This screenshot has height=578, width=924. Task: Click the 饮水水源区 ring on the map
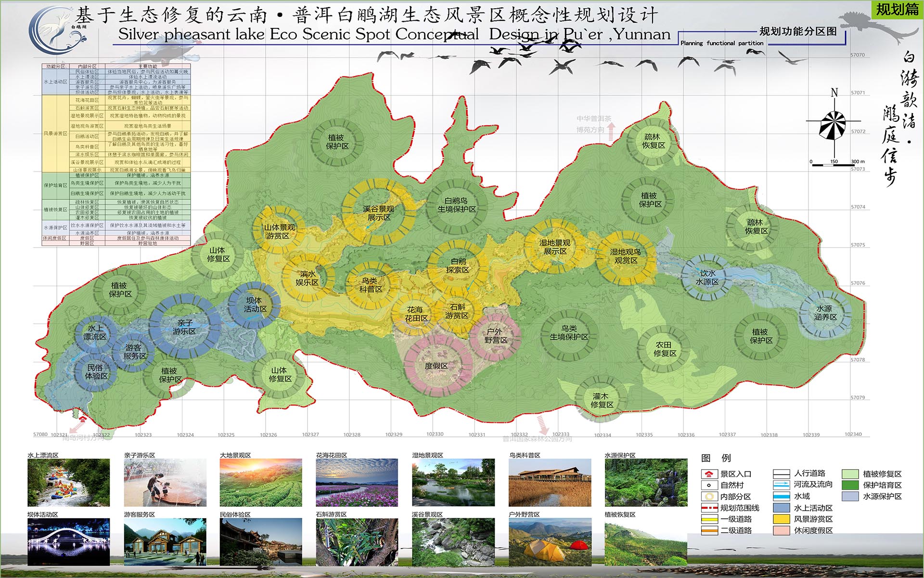[x=707, y=277]
